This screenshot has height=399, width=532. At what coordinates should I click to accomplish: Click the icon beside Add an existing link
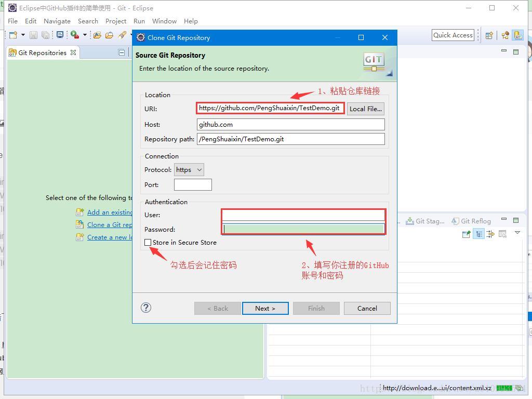(79, 212)
